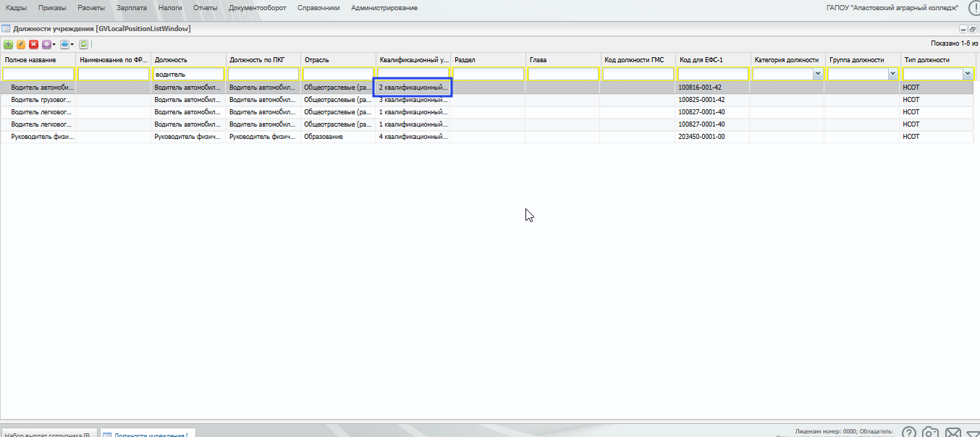The width and height of the screenshot is (980, 437).
Task: Sort by Код должности ГМС column header
Action: 638,59
